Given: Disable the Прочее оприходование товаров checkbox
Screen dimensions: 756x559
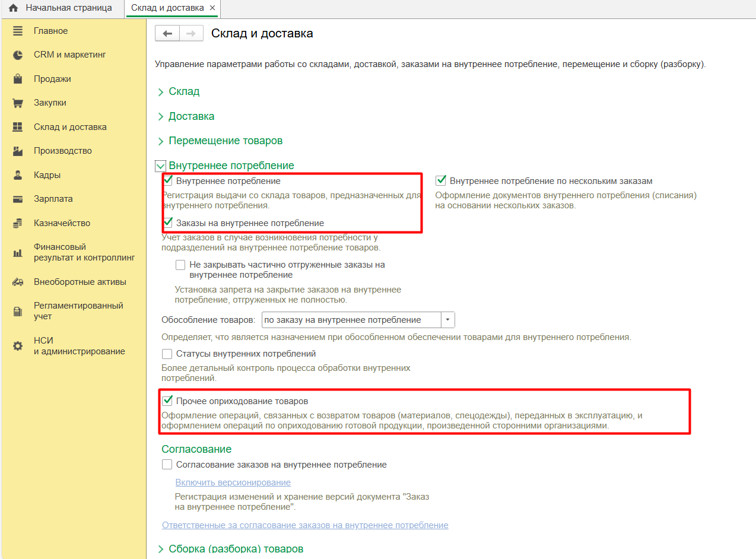Looking at the screenshot, I should pos(168,401).
